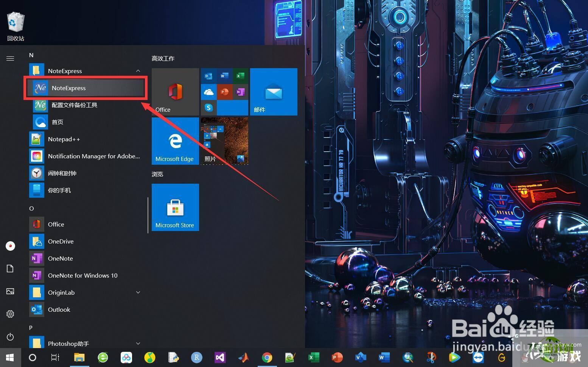The width and height of the screenshot is (588, 367).
Task: Open the Python file icon on taskbar
Action: (173, 357)
